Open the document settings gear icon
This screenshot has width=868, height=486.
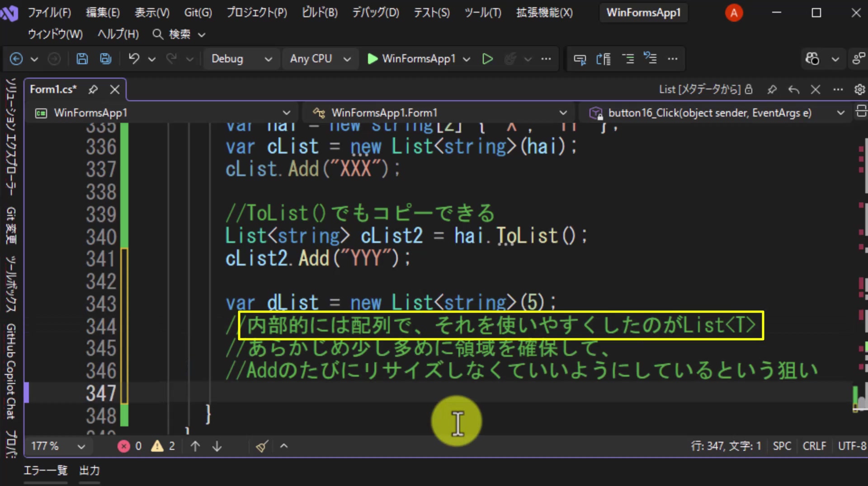pos(860,89)
